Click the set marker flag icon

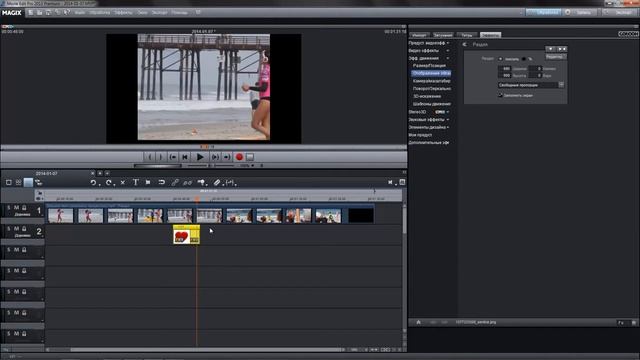tap(148, 182)
